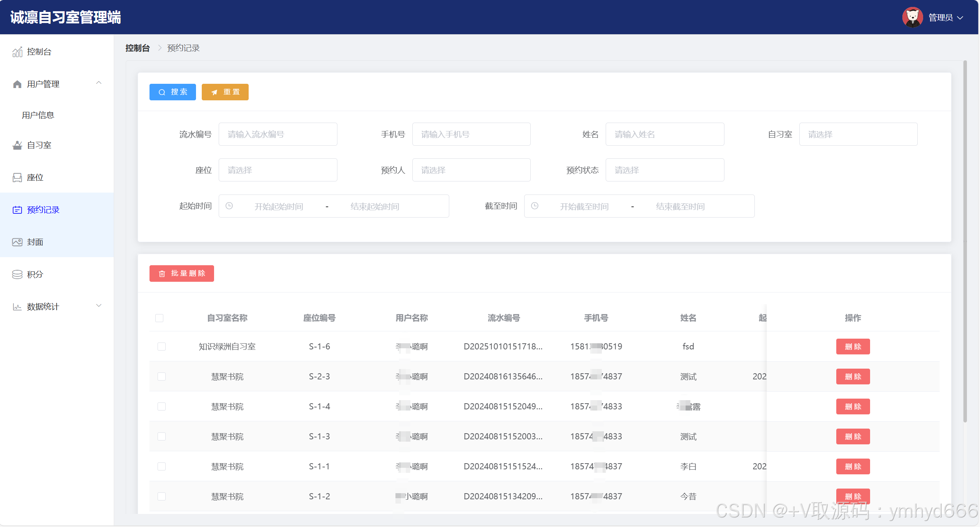
Task: Open the 自习室 filter dropdown
Action: click(x=858, y=134)
